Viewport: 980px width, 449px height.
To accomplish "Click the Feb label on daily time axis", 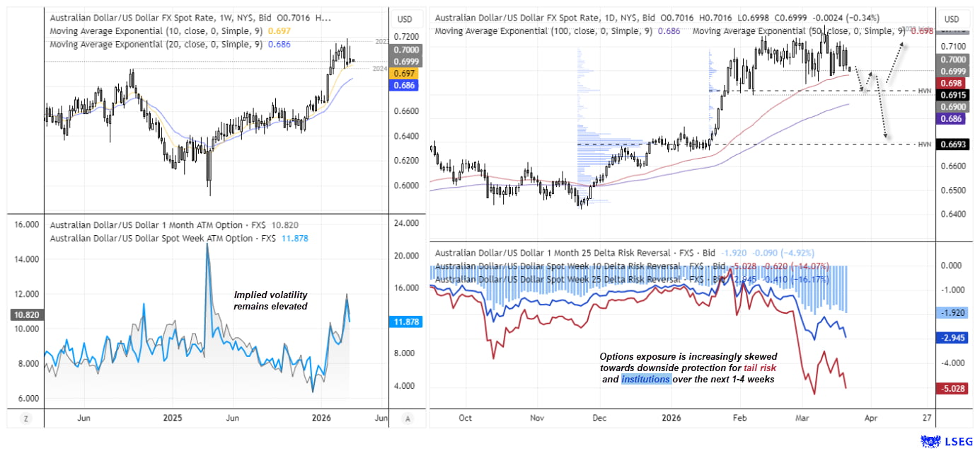I will tap(739, 418).
